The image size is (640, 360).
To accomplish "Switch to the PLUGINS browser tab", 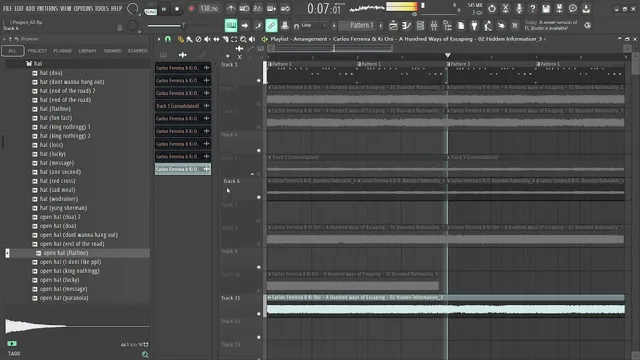I will click(x=62, y=51).
